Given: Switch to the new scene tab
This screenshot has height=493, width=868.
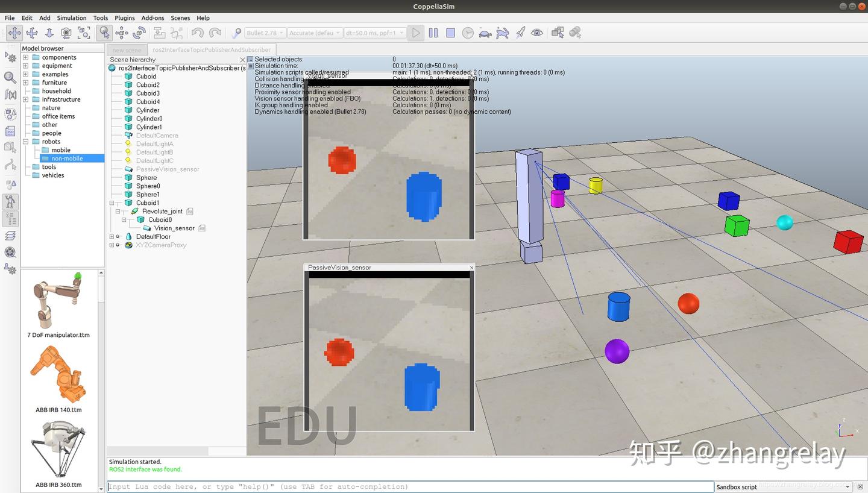Looking at the screenshot, I should (x=127, y=50).
